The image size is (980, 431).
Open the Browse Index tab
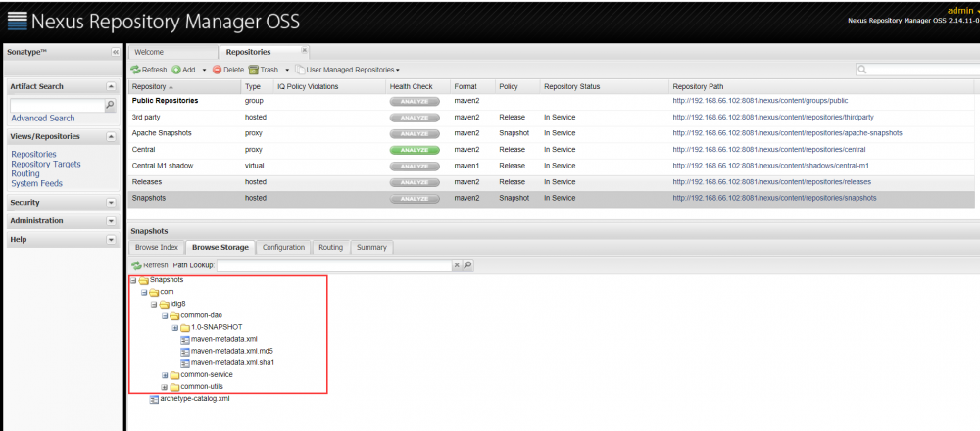pyautogui.click(x=156, y=248)
